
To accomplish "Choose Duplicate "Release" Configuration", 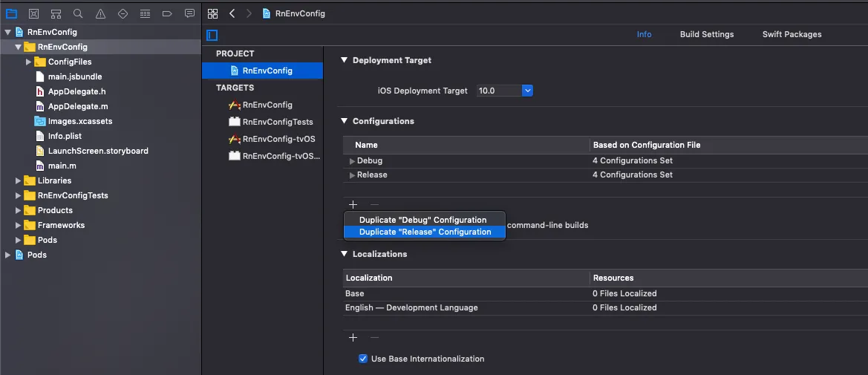I will pos(425,232).
